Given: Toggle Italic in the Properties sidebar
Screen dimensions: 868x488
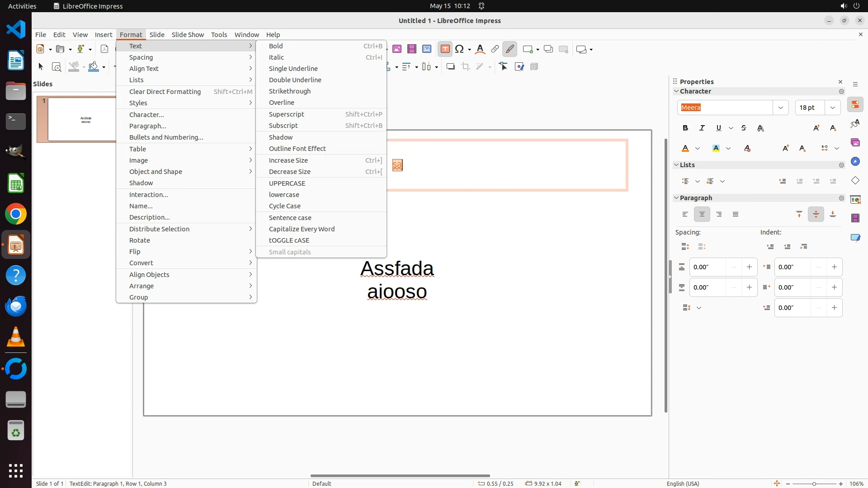Looking at the screenshot, I should click(702, 128).
